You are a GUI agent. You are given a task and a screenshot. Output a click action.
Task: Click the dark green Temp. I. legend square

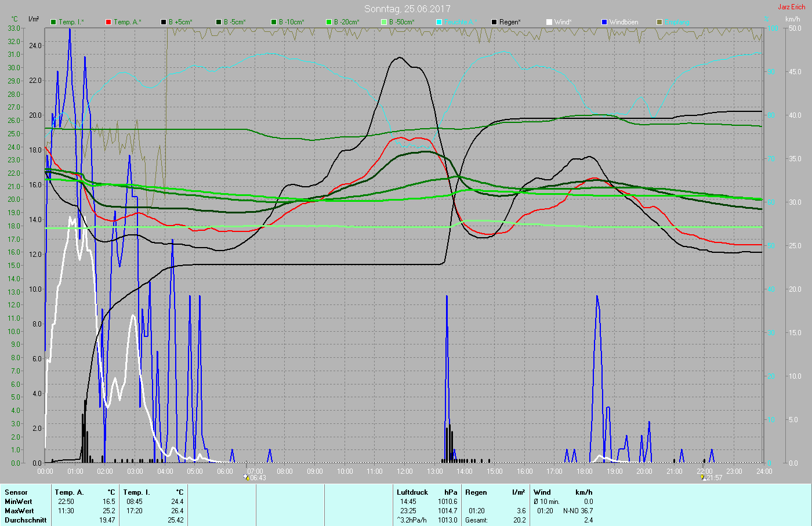pos(54,22)
